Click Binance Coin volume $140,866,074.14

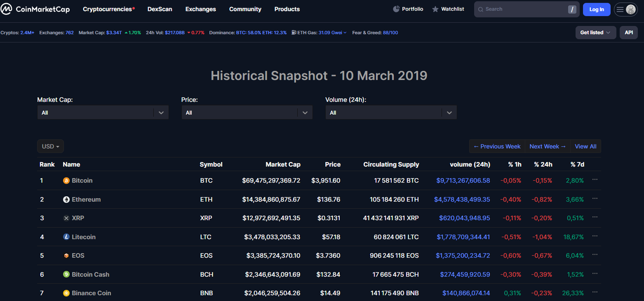[x=466, y=293]
